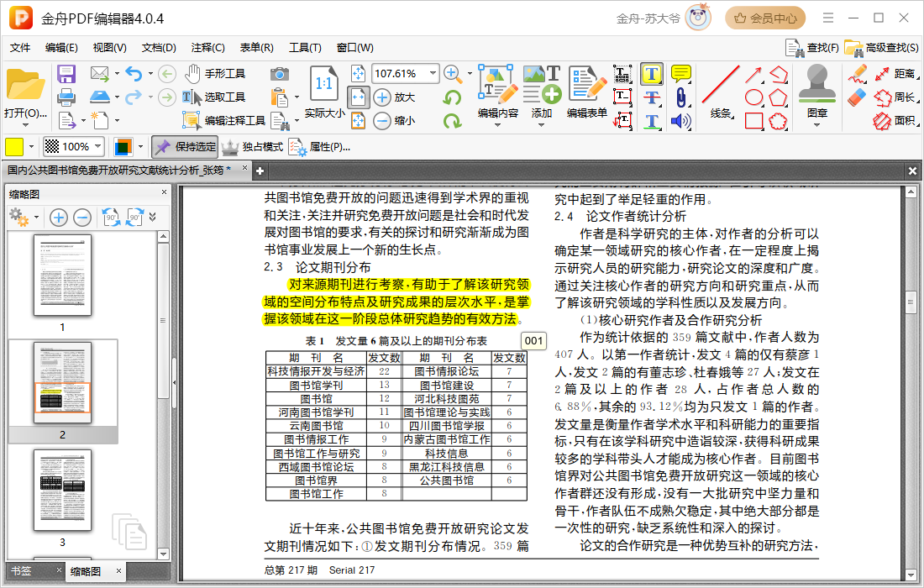Select the Distance (距离) measure tool
The height and width of the screenshot is (588, 924).
(896, 74)
